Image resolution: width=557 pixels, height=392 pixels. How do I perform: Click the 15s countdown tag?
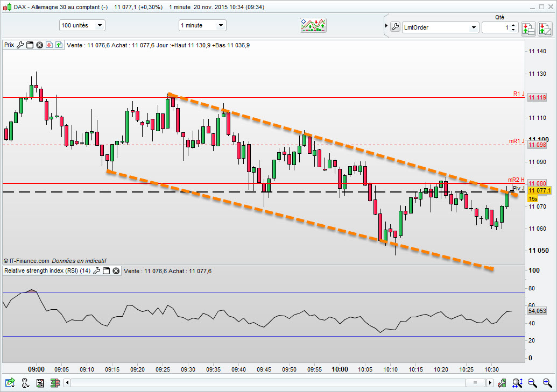[533, 199]
